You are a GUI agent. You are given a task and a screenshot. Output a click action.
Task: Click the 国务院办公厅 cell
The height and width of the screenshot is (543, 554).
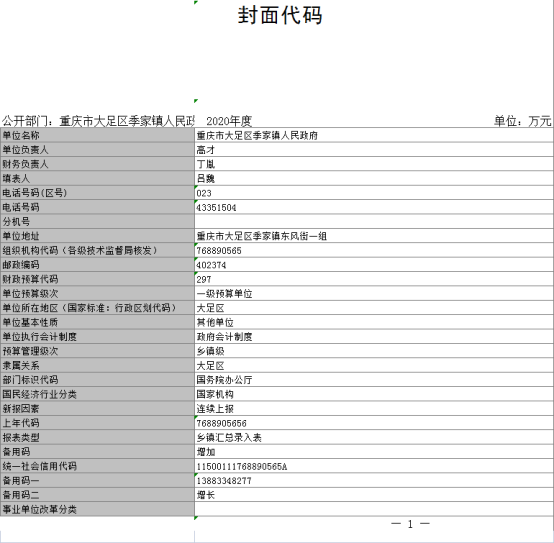pyautogui.click(x=374, y=380)
